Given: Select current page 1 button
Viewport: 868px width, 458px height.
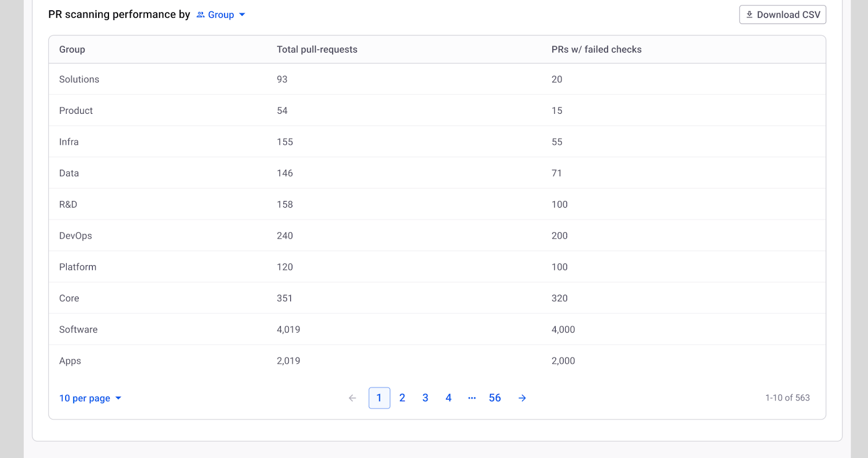Looking at the screenshot, I should 379,398.
